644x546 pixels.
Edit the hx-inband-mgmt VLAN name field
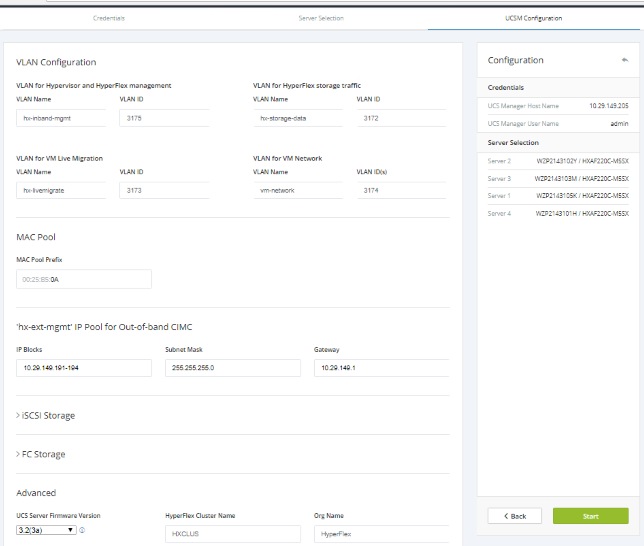click(61, 118)
